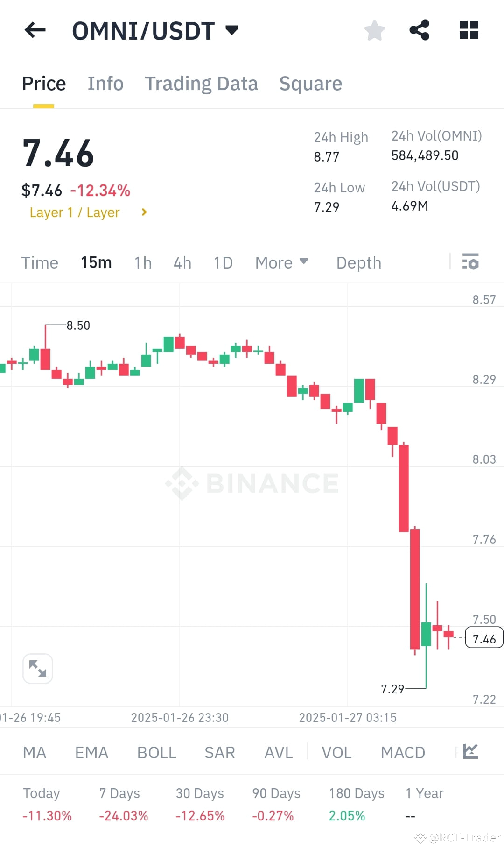The image size is (504, 848).
Task: Tap the back arrow to exit the chart
Action: [x=35, y=30]
